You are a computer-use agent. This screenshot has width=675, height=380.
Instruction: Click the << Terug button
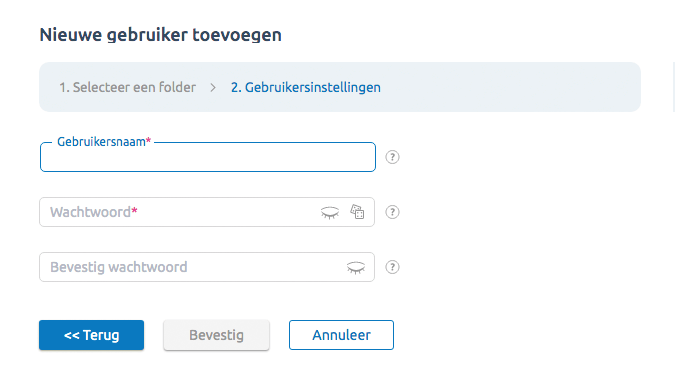tap(91, 335)
